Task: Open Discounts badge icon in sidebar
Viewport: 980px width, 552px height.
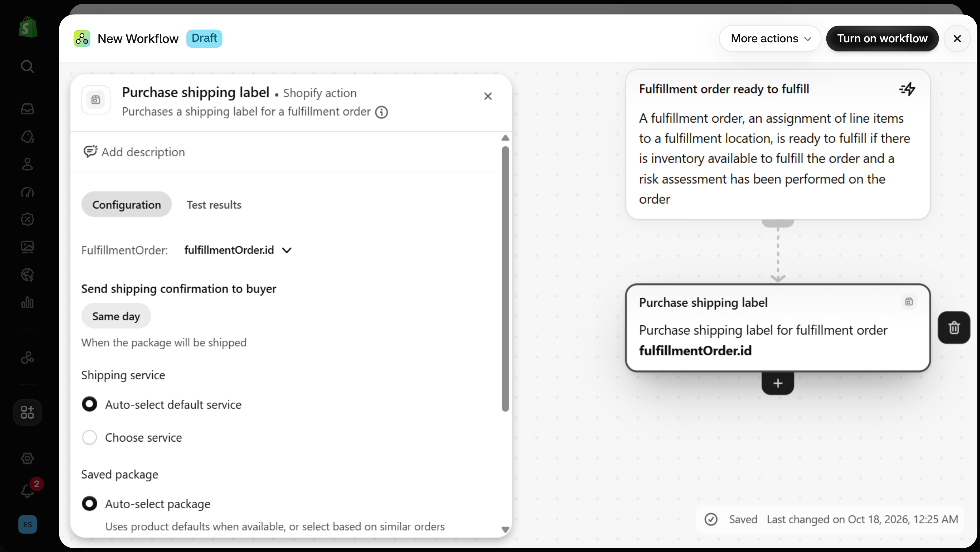Action: [x=27, y=220]
